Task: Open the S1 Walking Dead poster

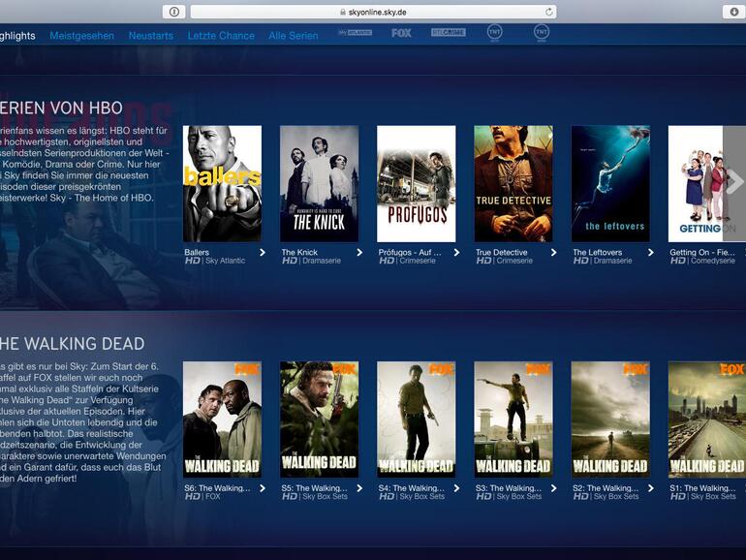Action: click(x=707, y=420)
